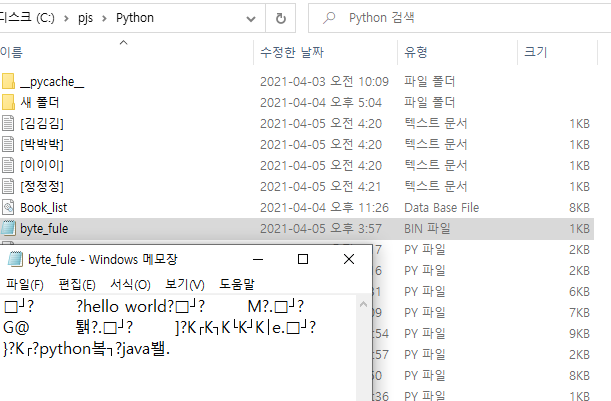Screen dimensions: 611x401
Task: Select the [이이이] file name
Action: 42,166
